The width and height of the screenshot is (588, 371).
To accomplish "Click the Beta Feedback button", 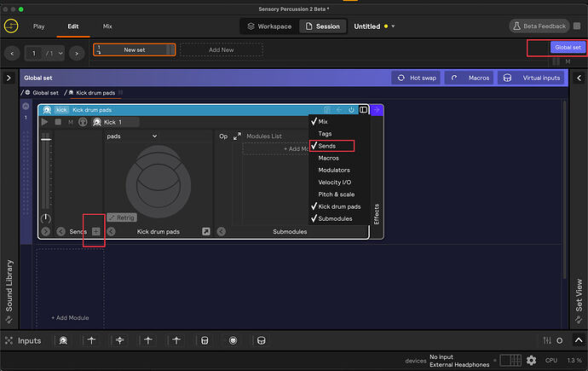I will pos(539,26).
